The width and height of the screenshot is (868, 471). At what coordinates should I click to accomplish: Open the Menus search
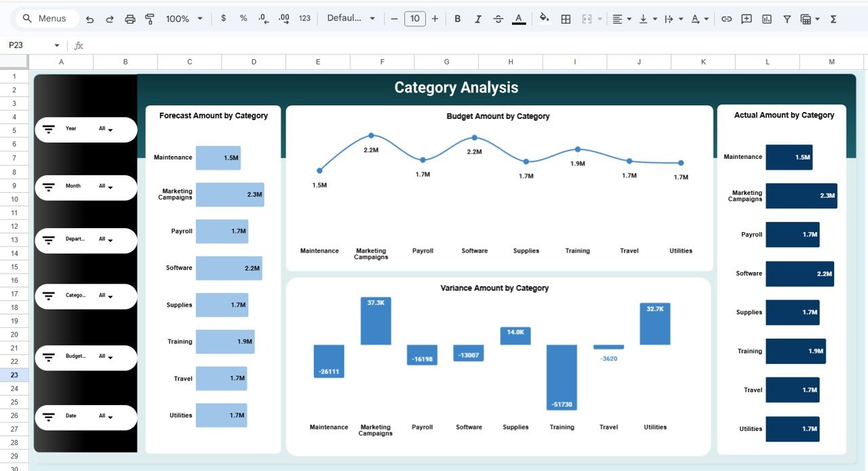[x=45, y=18]
